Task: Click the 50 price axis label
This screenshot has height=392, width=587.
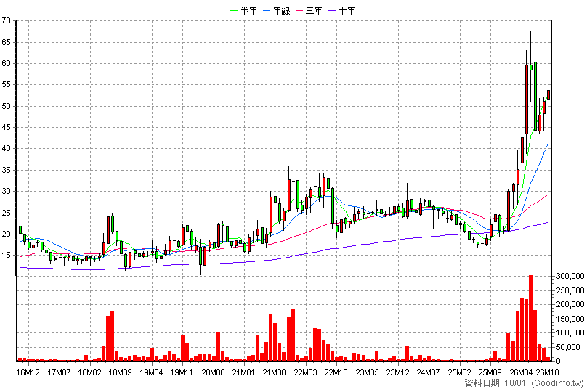Action: pyautogui.click(x=6, y=106)
